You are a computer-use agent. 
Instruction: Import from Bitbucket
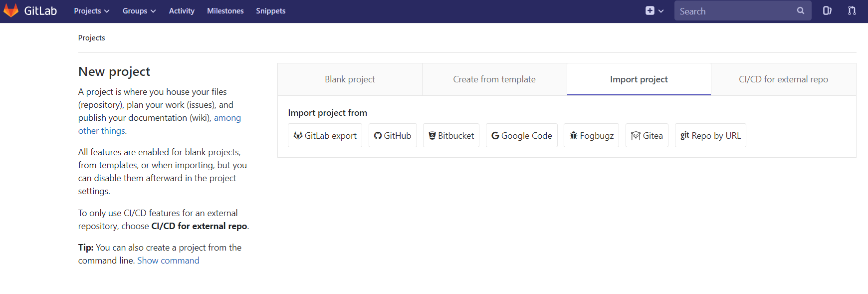tap(451, 135)
